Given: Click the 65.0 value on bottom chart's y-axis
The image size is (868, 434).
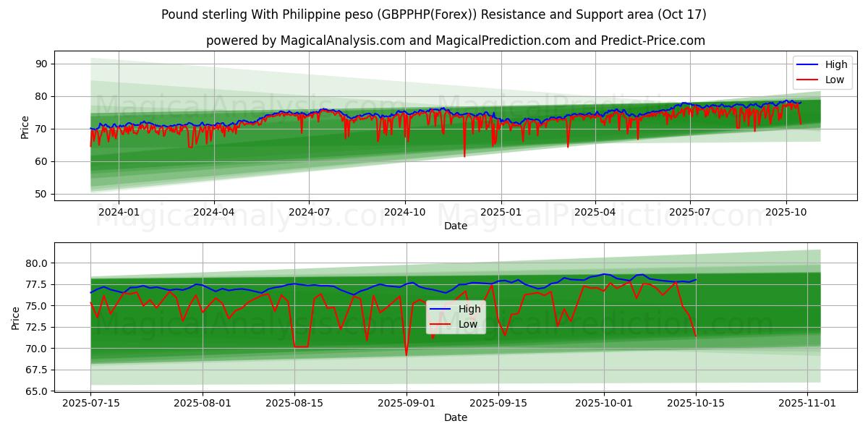Looking at the screenshot, I should click(36, 391).
